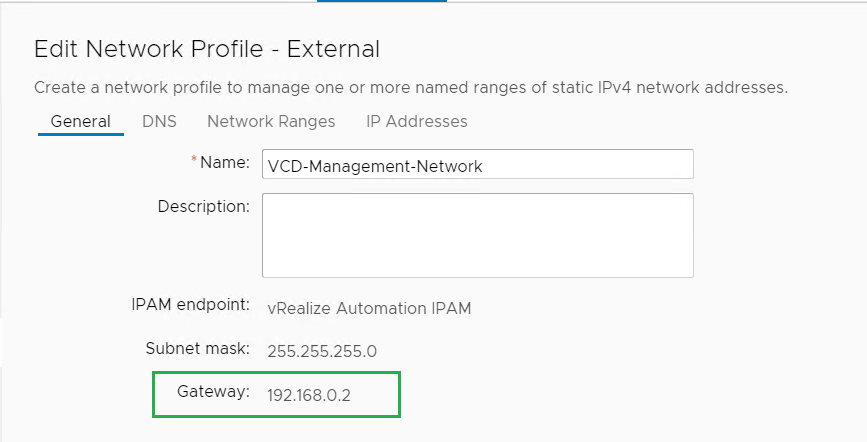
Task: Click the blue underline beneath General tab
Action: click(x=80, y=134)
